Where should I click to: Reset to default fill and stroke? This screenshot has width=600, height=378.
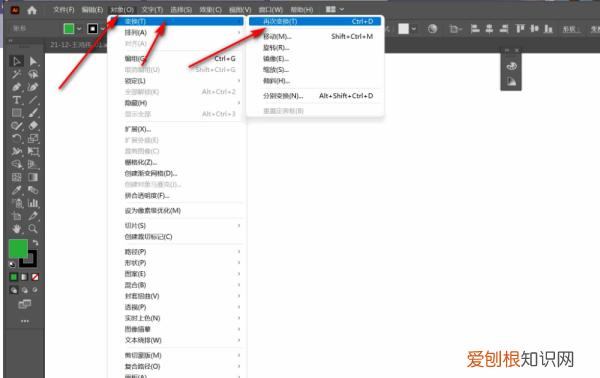pos(12,264)
